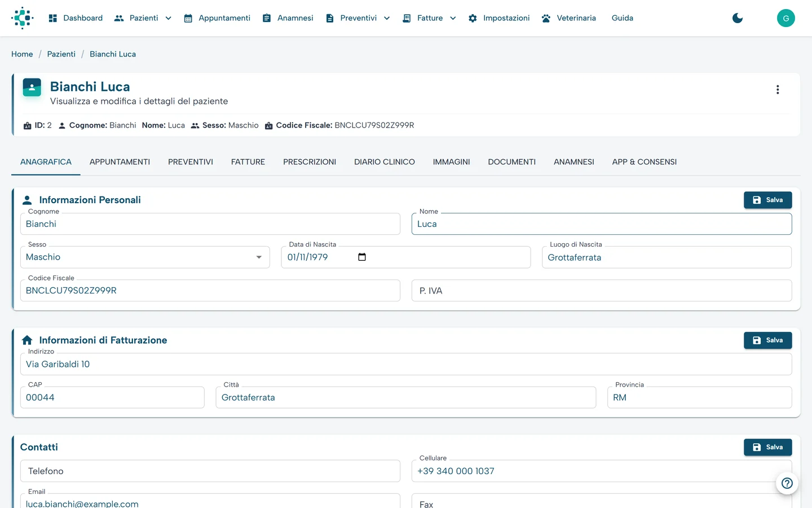
Task: Open the help question mark button
Action: click(x=787, y=483)
